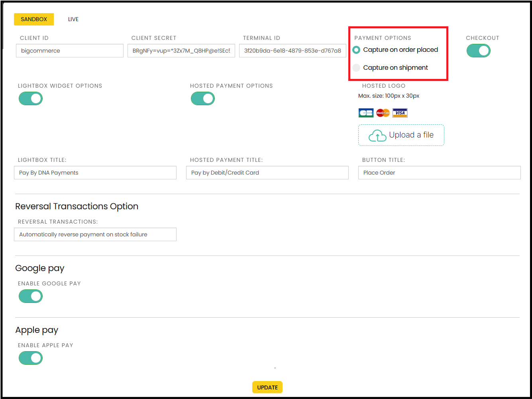532x399 pixels.
Task: Click the Visa card logo icon
Action: (x=400, y=113)
